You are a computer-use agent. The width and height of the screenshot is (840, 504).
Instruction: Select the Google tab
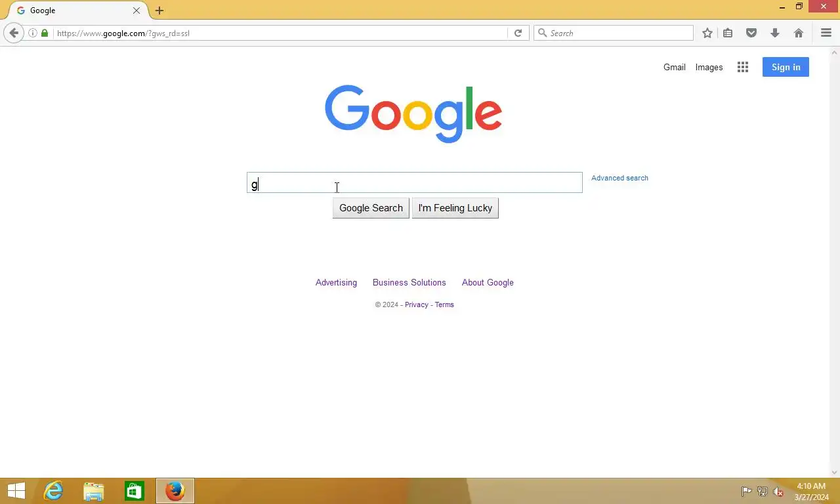(77, 10)
